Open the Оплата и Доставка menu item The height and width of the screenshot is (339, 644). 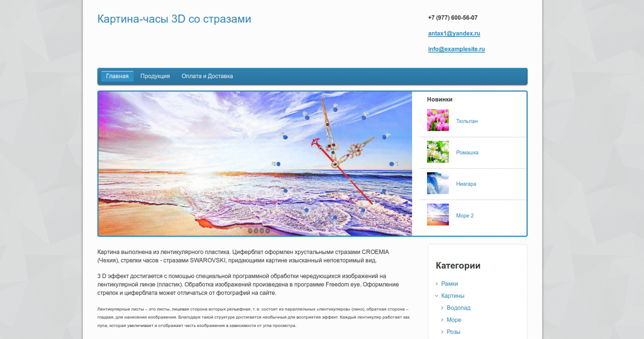[207, 76]
